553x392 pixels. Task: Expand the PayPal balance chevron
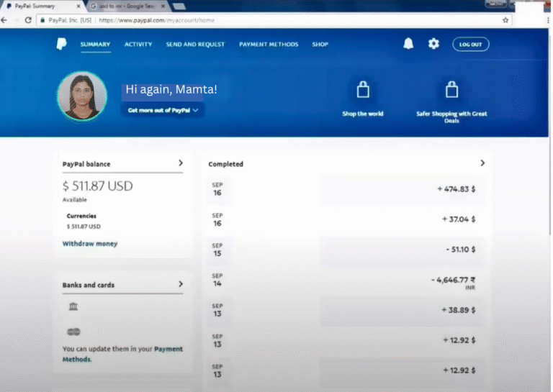point(181,163)
